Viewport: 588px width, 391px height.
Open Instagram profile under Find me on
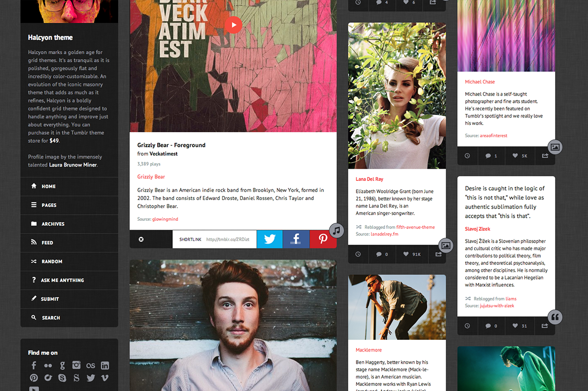tap(77, 365)
